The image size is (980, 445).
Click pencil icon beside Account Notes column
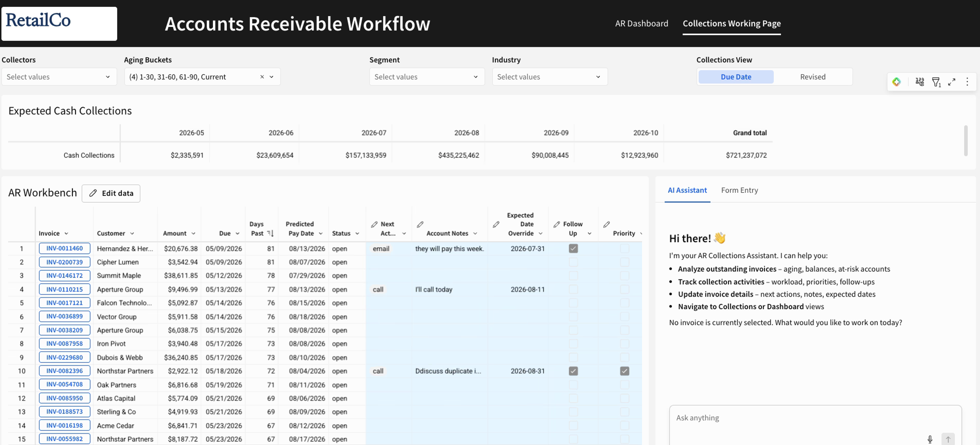(x=420, y=224)
